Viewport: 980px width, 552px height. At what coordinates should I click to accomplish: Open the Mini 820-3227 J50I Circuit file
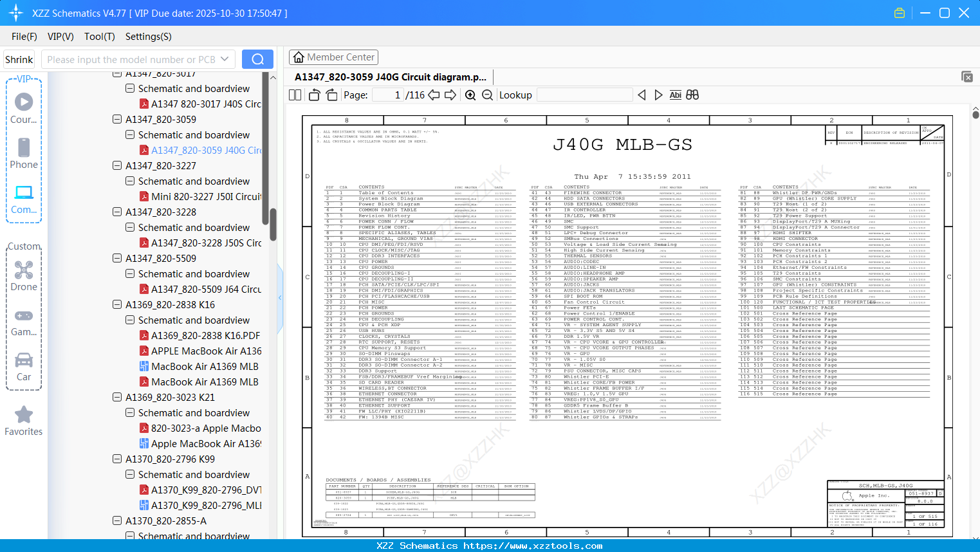pyautogui.click(x=201, y=196)
